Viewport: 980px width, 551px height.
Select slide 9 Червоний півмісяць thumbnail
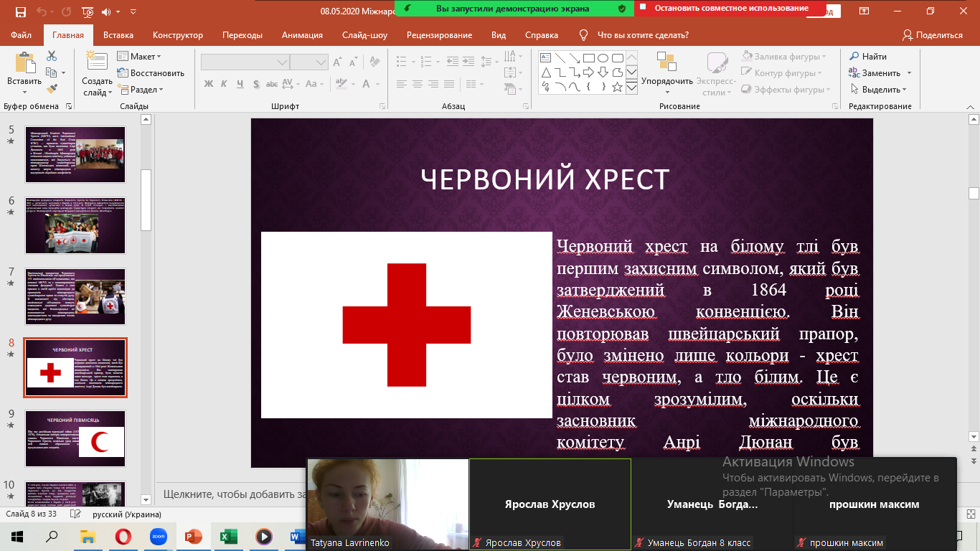coord(75,439)
